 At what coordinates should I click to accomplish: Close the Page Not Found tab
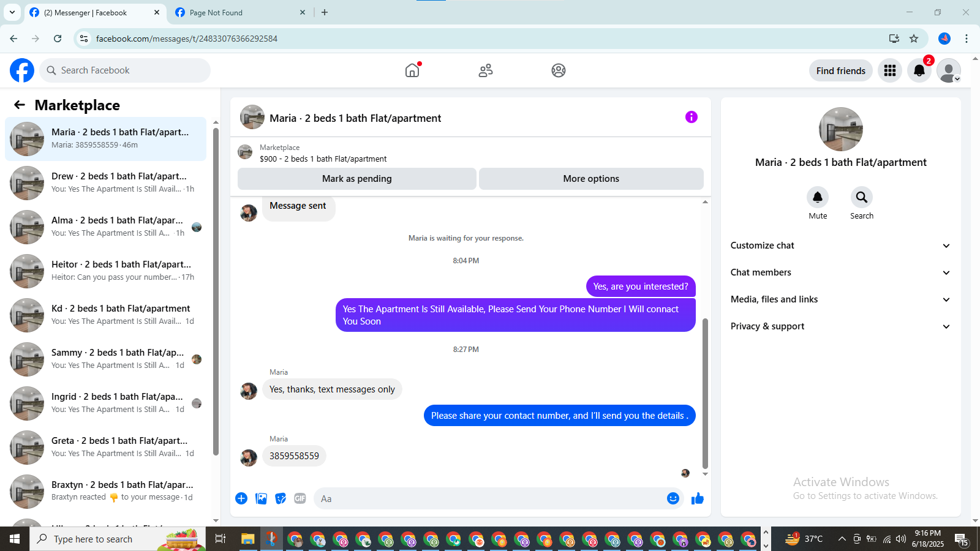click(x=303, y=12)
